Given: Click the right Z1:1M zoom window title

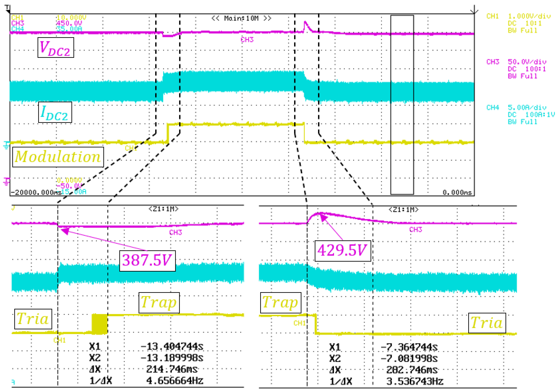Looking at the screenshot, I should pos(404,210).
